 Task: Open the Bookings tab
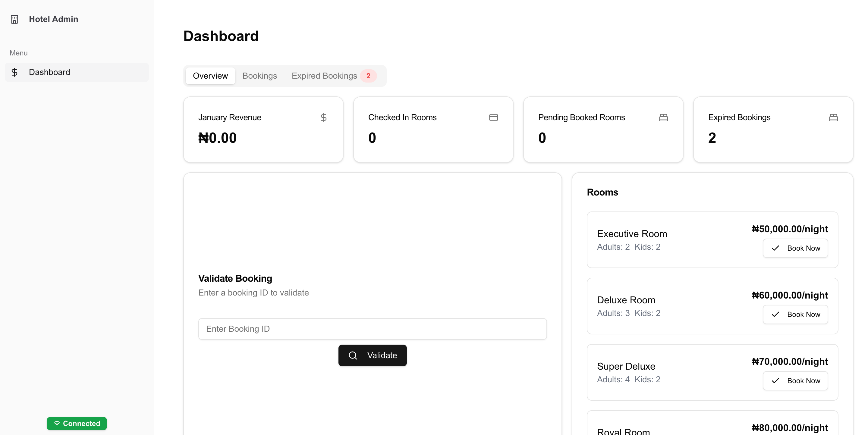tap(259, 76)
